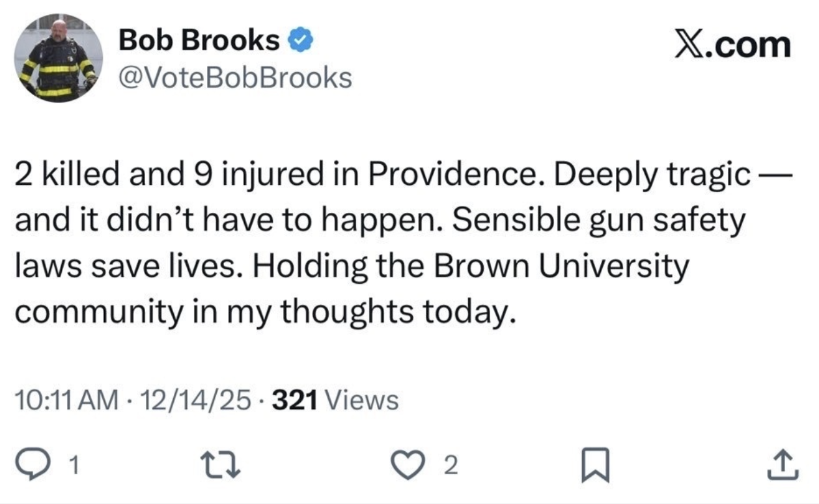Click the 12/14/25 post date
819x504 pixels.
(x=195, y=400)
